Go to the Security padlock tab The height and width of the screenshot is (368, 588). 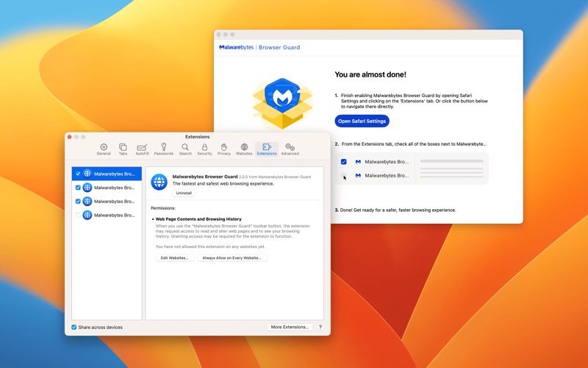coord(205,149)
